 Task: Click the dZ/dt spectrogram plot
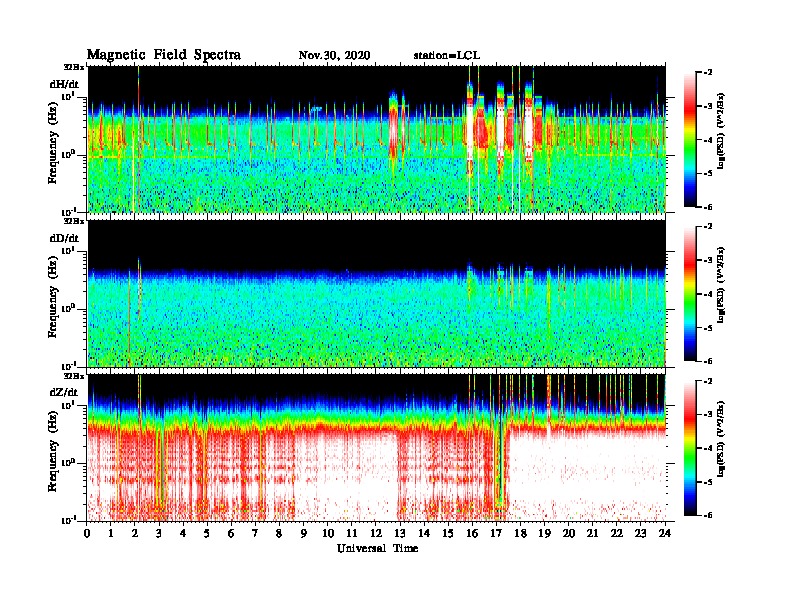click(377, 448)
